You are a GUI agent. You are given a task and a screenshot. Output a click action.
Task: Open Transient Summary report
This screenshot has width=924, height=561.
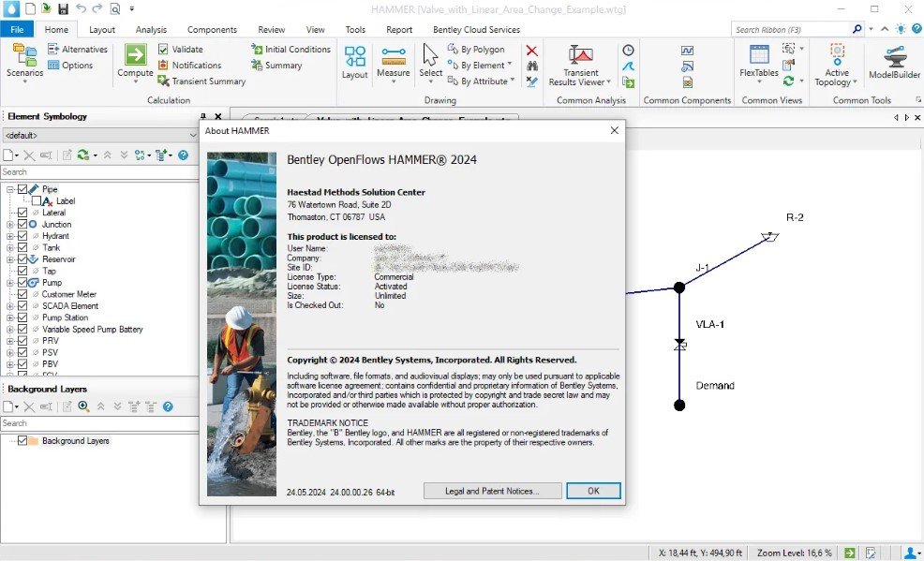coord(201,81)
